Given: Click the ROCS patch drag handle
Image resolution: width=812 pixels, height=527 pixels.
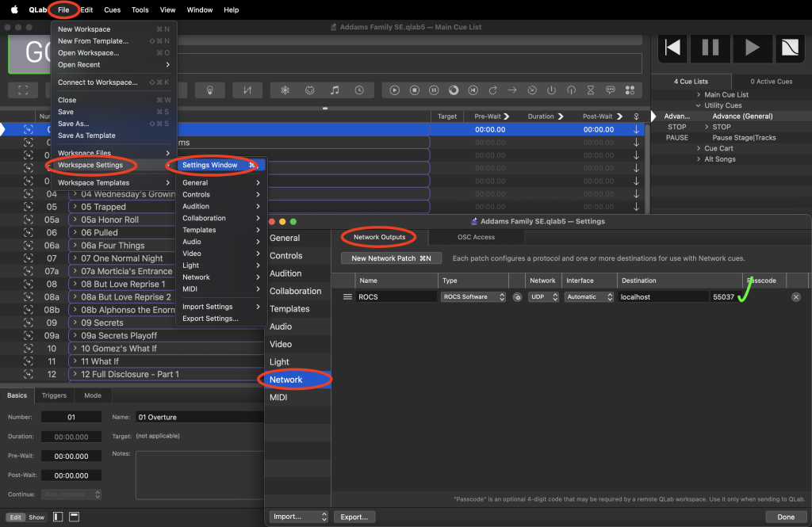Looking at the screenshot, I should point(347,297).
